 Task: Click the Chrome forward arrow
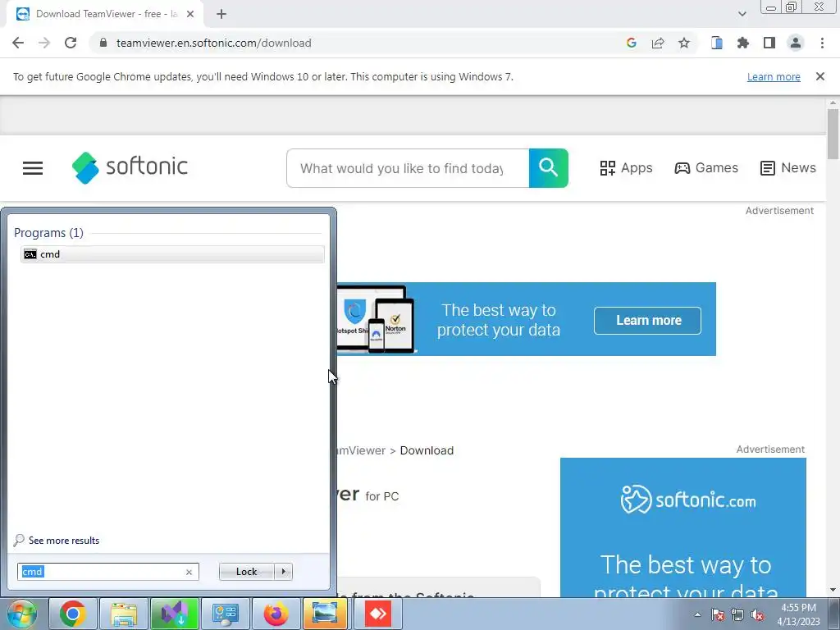[44, 43]
